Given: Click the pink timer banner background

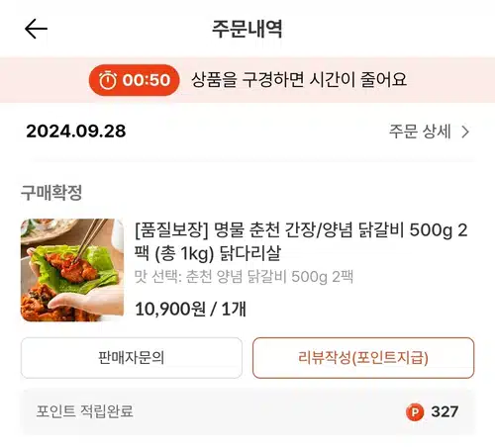Looking at the screenshot, I should tap(247, 80).
